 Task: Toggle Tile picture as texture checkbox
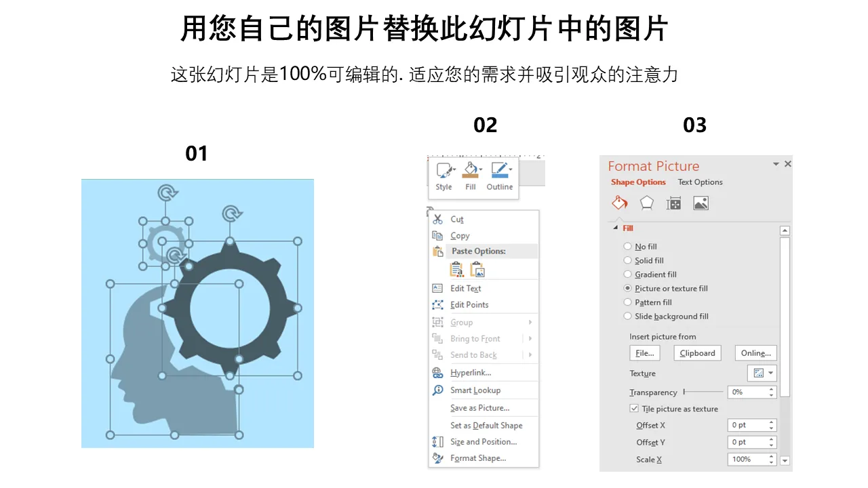pos(634,409)
